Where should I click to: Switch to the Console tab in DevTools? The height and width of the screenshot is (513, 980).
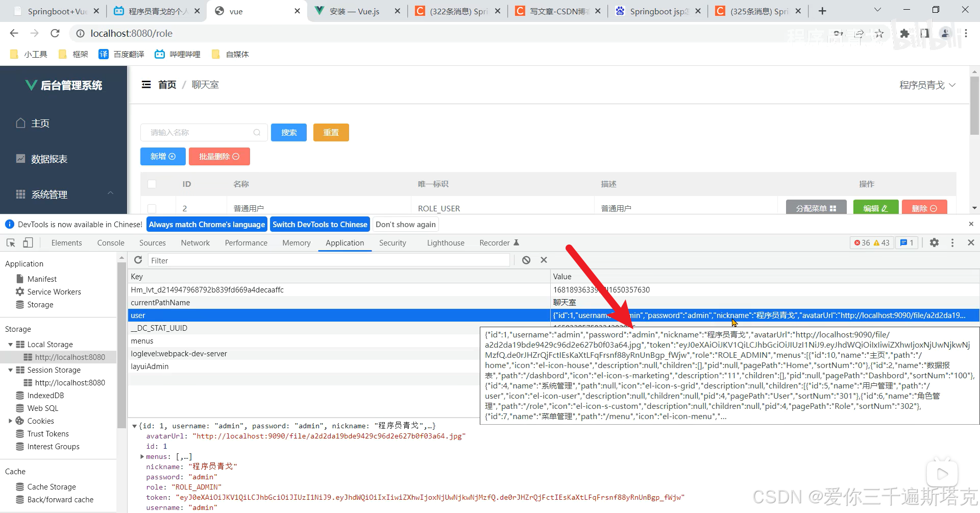pos(110,242)
